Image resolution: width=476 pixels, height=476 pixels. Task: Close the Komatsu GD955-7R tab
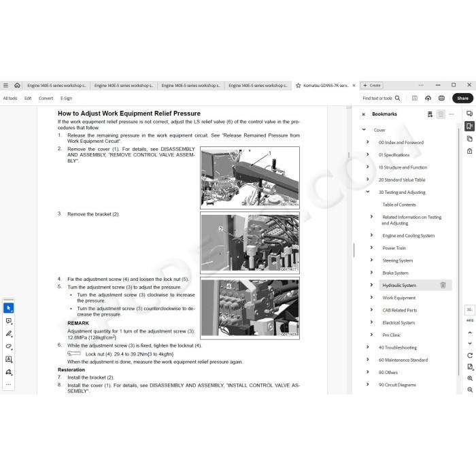click(354, 86)
